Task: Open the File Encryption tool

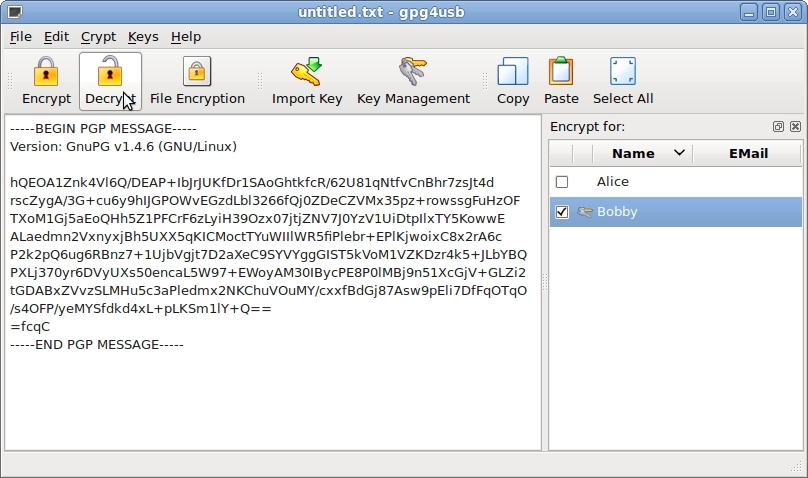Action: point(197,81)
